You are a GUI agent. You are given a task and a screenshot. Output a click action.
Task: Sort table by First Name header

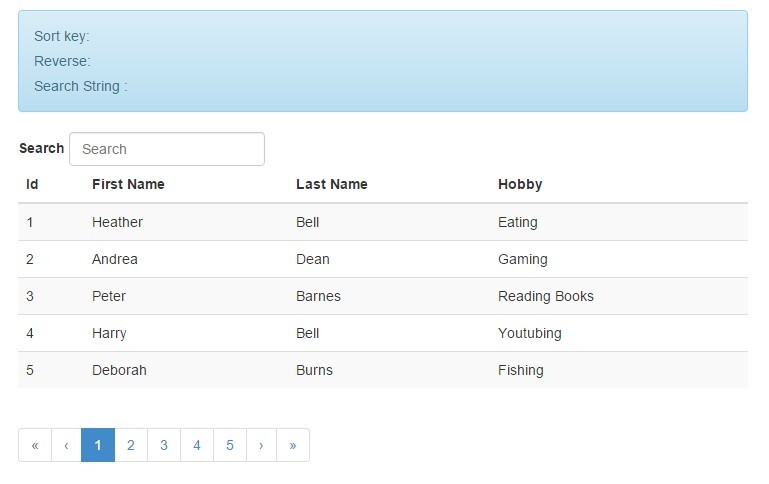pyautogui.click(x=128, y=184)
